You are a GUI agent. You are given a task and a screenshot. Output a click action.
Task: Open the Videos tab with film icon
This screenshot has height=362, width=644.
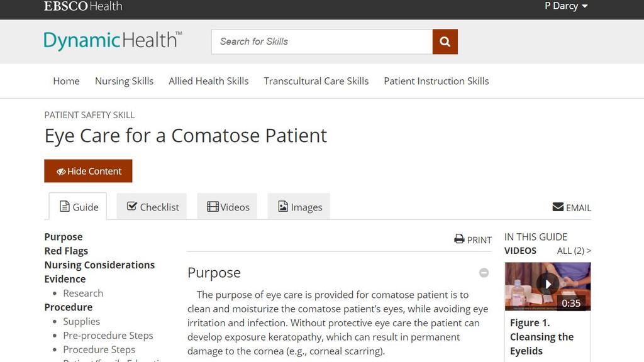click(228, 206)
